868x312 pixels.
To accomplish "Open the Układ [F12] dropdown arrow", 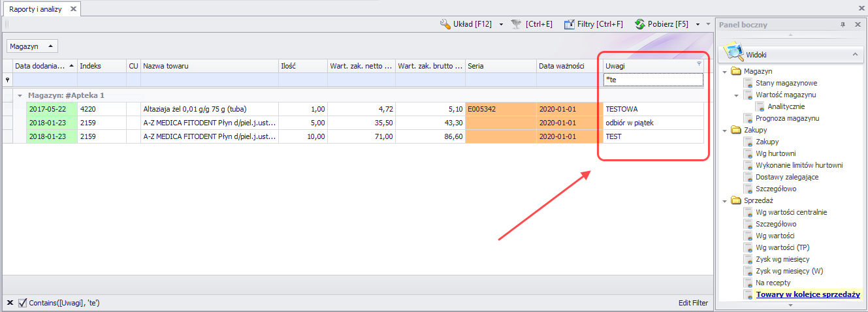I will [501, 24].
